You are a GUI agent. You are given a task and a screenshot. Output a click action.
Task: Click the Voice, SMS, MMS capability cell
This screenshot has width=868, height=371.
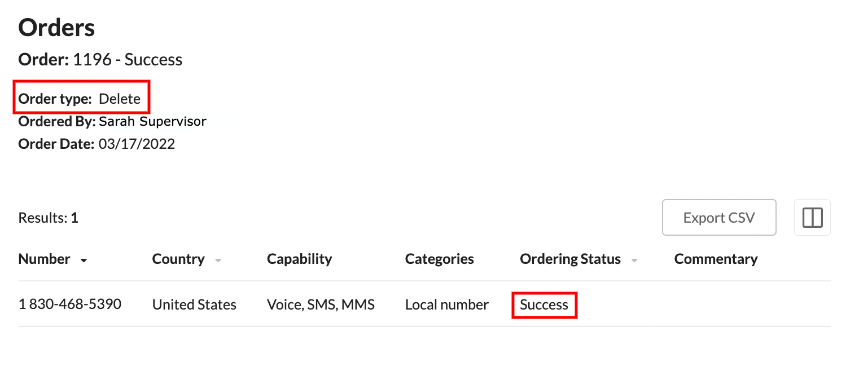pos(321,305)
